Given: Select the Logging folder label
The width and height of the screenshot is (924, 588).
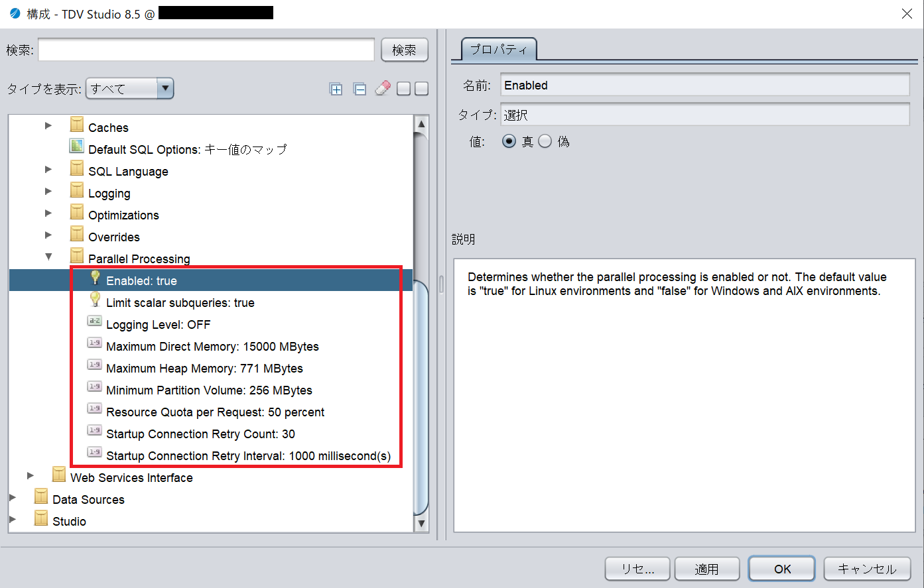Looking at the screenshot, I should [109, 193].
